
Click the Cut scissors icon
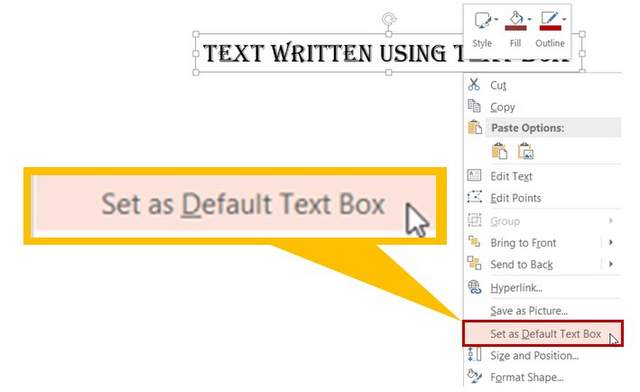pos(474,84)
